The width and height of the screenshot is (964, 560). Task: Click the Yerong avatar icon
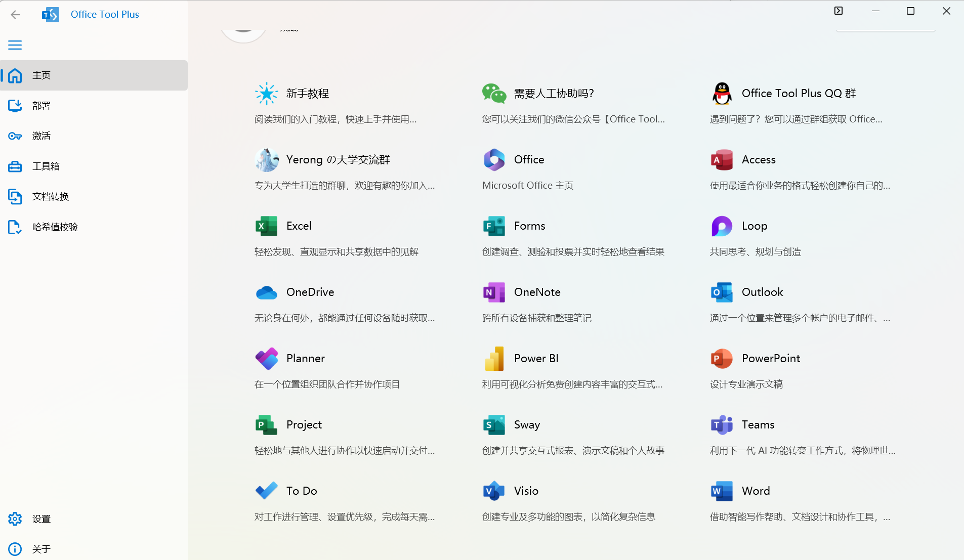pos(267,160)
